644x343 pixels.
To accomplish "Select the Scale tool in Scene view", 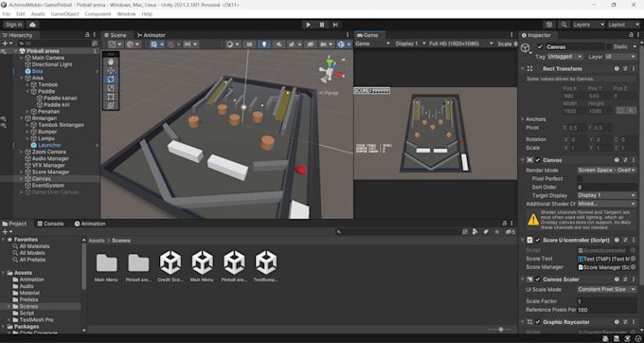I will pyautogui.click(x=111, y=88).
